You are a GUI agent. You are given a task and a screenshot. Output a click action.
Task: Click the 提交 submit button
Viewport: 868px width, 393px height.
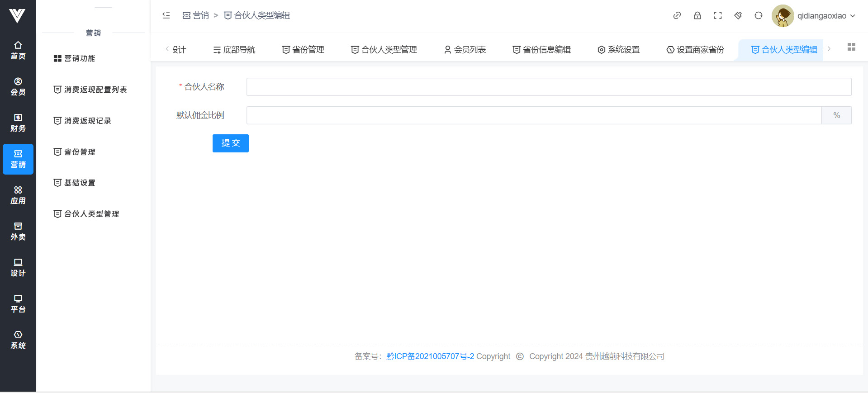[230, 143]
